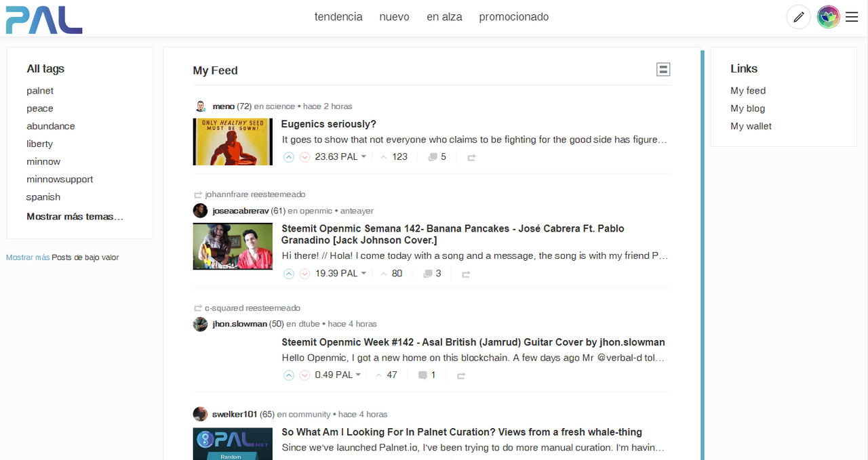Downvote the Banana Pancakes post

coord(304,274)
